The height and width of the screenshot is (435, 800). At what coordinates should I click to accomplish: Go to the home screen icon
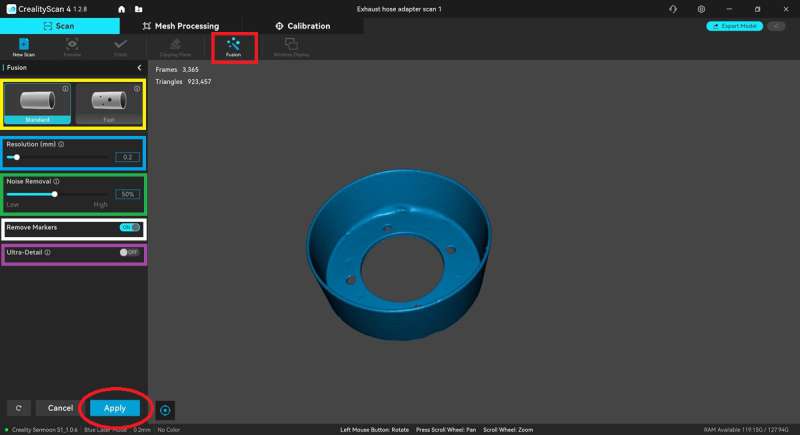click(x=122, y=9)
